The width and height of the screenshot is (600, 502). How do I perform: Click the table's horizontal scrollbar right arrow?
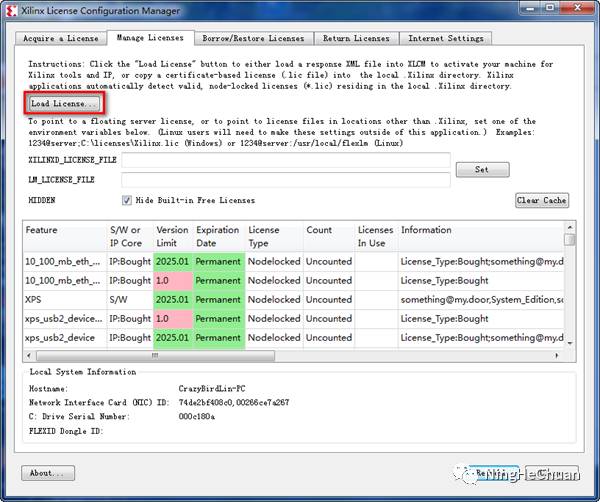click(x=558, y=355)
